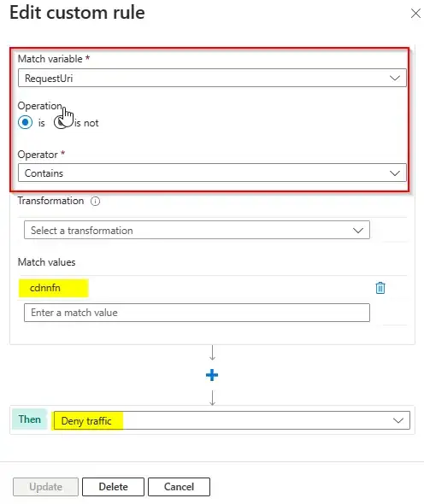The image size is (424, 504).
Task: Select the "is not" operation radio button
Action: [x=61, y=122]
